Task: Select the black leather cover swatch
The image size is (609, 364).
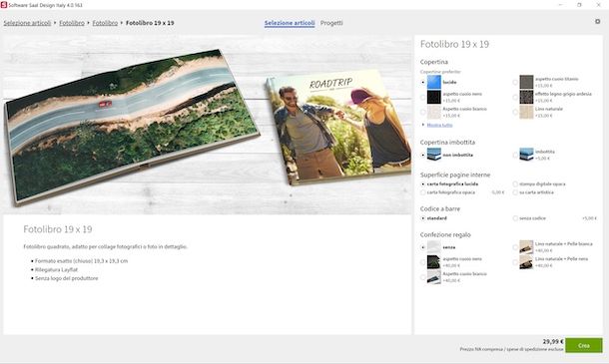Action: 434,97
